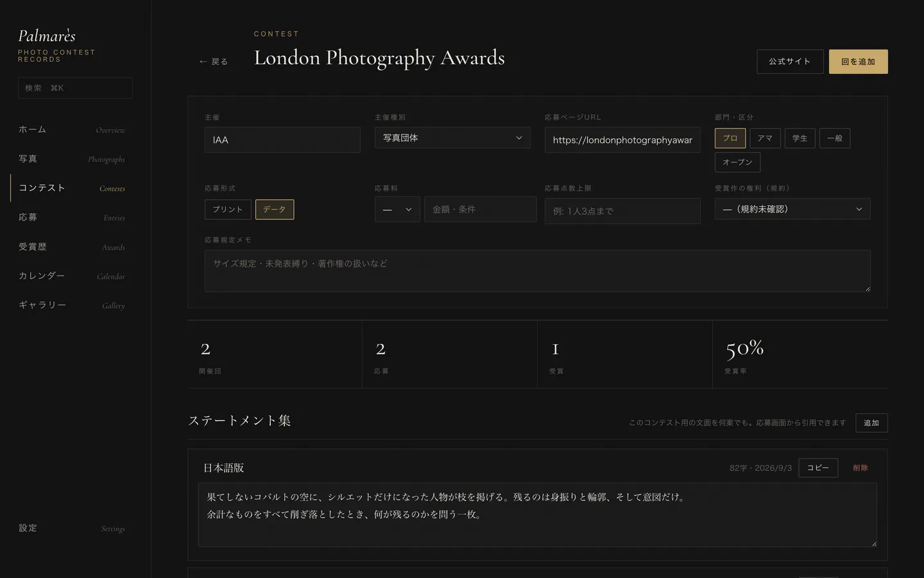
Task: Toggle the プロ category chip
Action: click(x=730, y=138)
